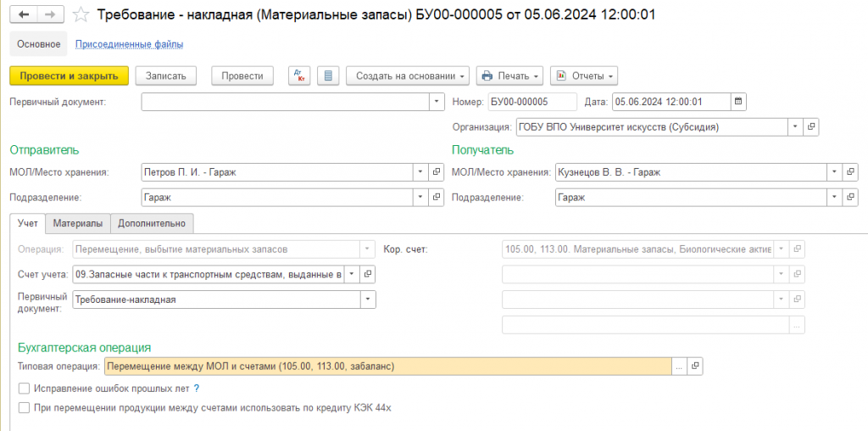The height and width of the screenshot is (431, 868).
Task: Open Организация record with the open-form icon
Action: click(x=811, y=127)
